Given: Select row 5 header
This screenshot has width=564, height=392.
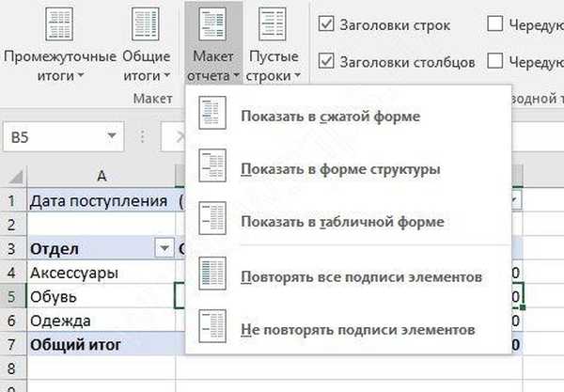Looking at the screenshot, I should (12, 296).
